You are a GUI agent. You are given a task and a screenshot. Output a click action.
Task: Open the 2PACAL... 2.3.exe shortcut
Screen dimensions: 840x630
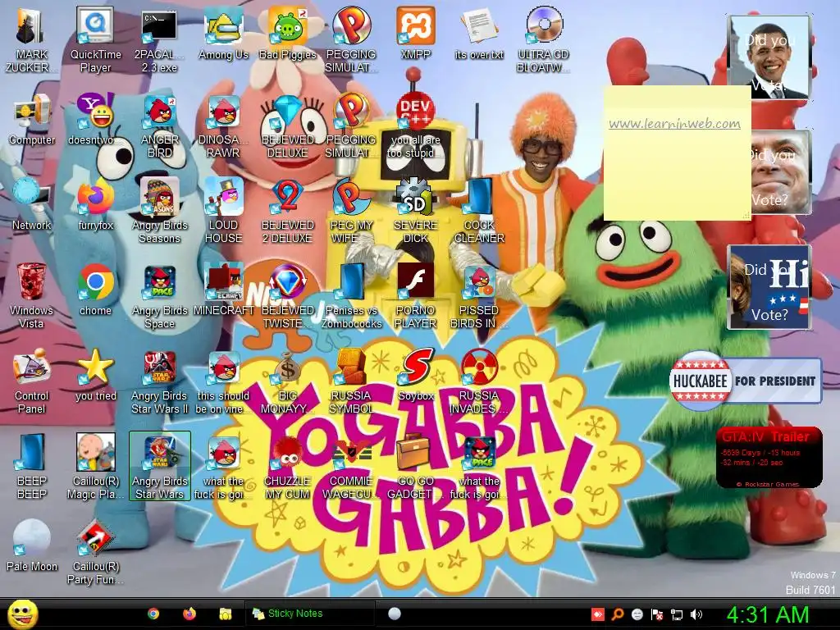[x=160, y=40]
